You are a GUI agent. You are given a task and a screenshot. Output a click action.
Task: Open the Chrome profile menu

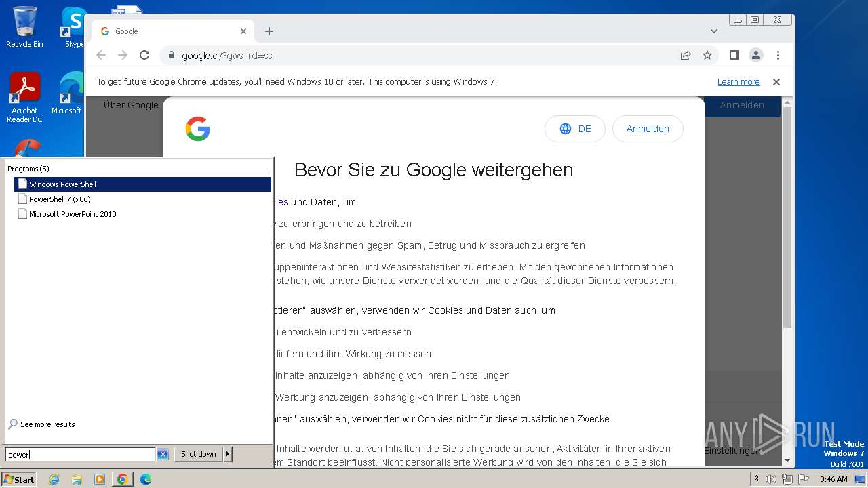click(756, 55)
